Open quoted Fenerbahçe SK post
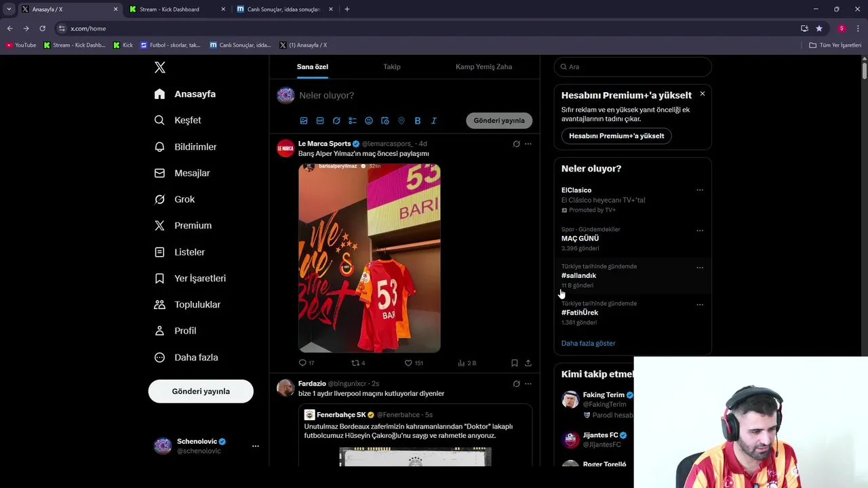 tap(415, 434)
